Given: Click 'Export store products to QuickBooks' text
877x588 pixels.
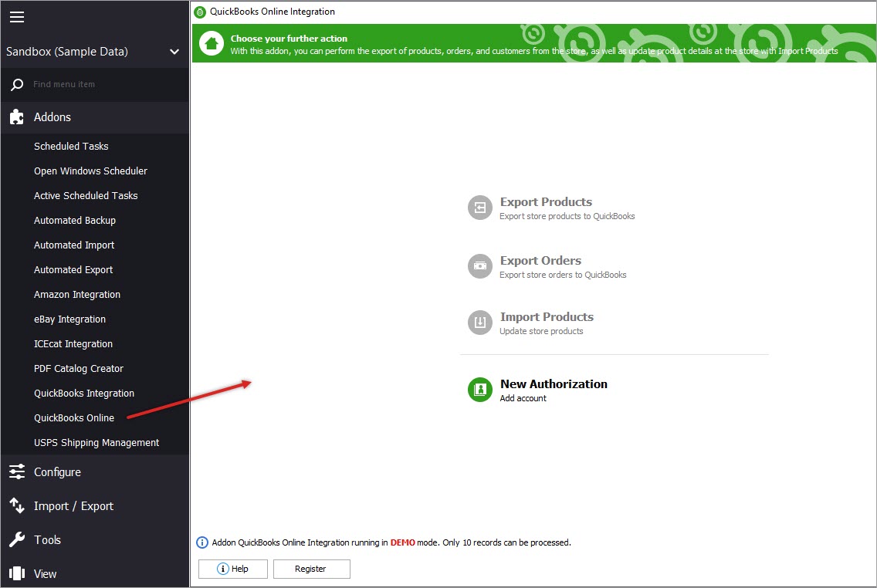Looking at the screenshot, I should coord(567,216).
